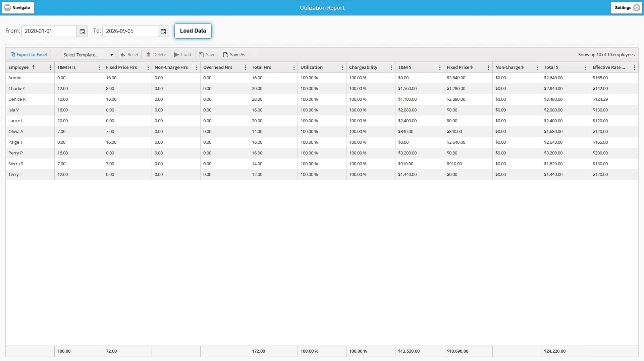Screen dimensions: 644x361
Task: Open T&M $ column options menu
Action: click(x=440, y=67)
